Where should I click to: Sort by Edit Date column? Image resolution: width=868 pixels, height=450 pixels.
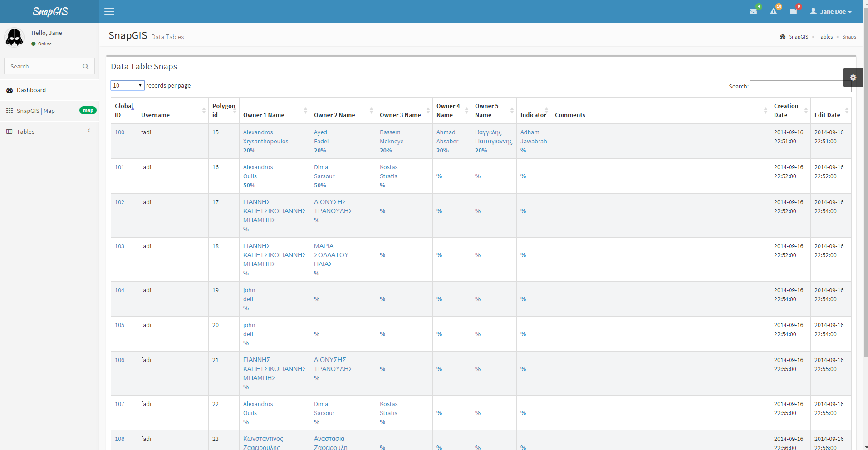[x=831, y=110]
